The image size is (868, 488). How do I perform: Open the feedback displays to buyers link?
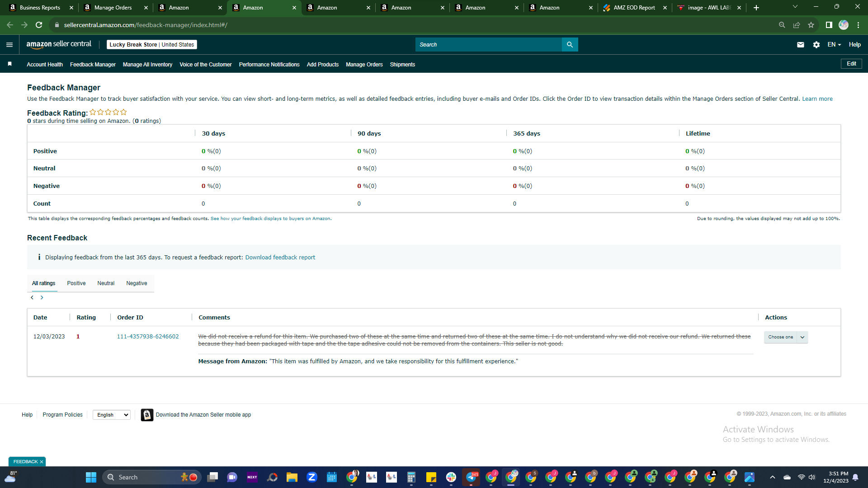(270, 219)
